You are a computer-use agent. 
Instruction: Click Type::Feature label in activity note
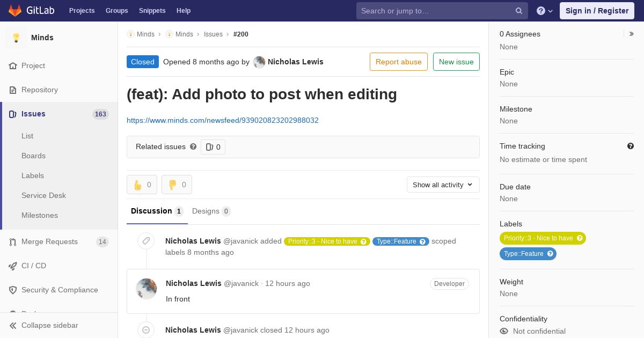(x=397, y=241)
